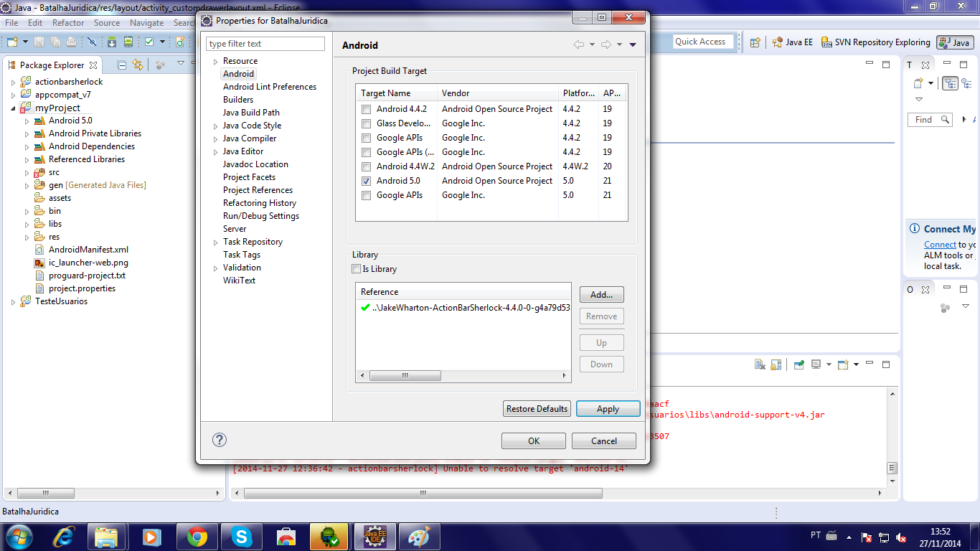Select AndroidManifest.xml in Package Explorer
The image size is (980, 551).
coord(88,250)
